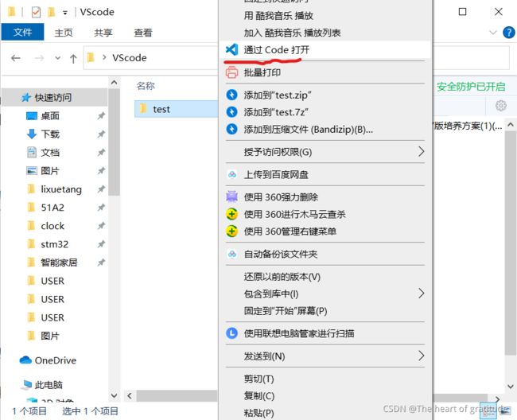The height and width of the screenshot is (420, 517).
Task: Click the settings gear in background window
Action: point(501,106)
